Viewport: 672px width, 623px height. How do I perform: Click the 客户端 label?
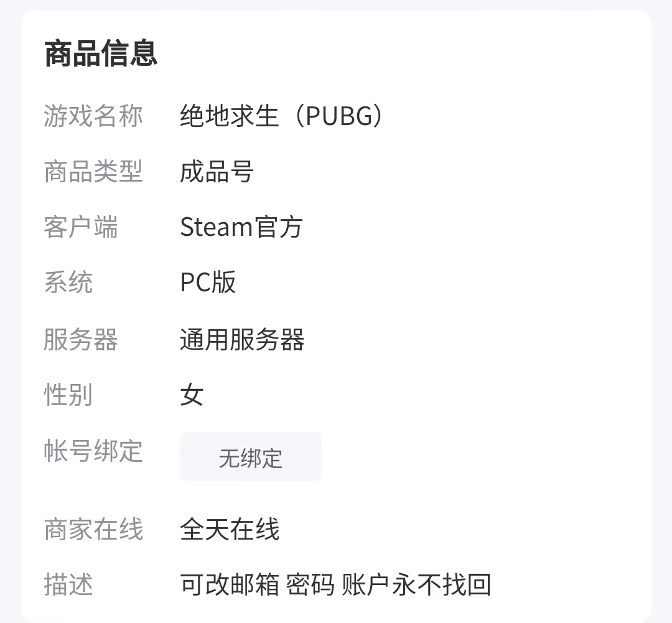pos(81,228)
